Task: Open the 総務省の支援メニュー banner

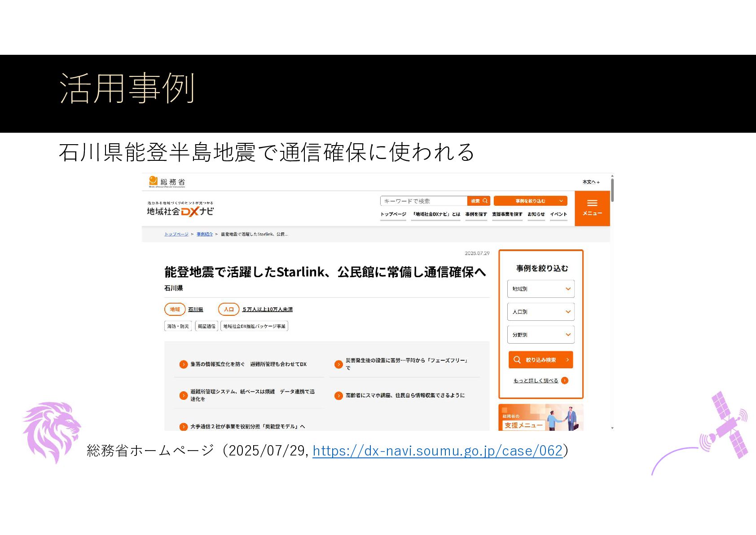Action: tap(541, 417)
